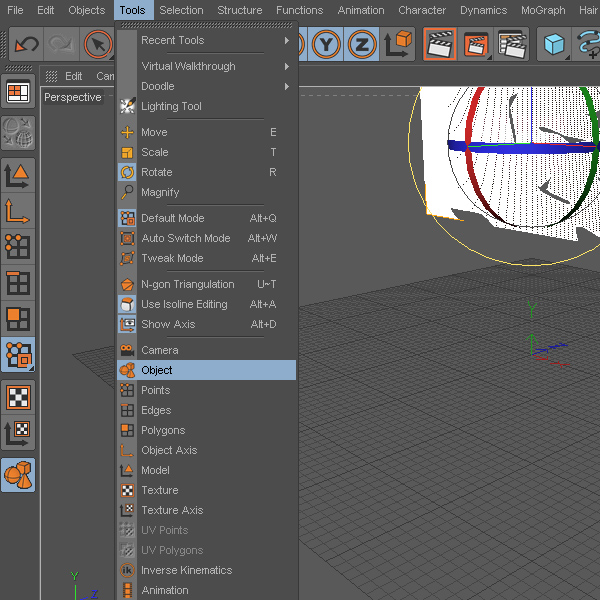
Task: Click the coordinate system cube icon
Action: pyautogui.click(x=398, y=44)
